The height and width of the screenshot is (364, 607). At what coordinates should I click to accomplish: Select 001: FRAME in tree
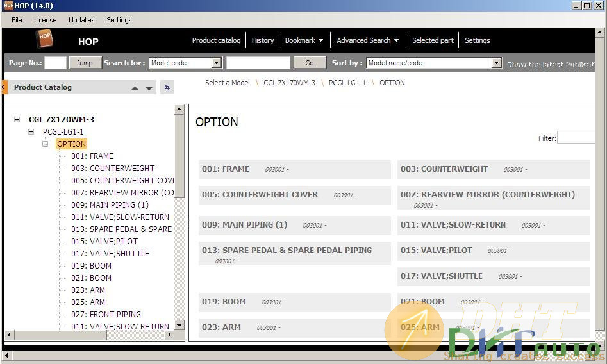point(92,156)
